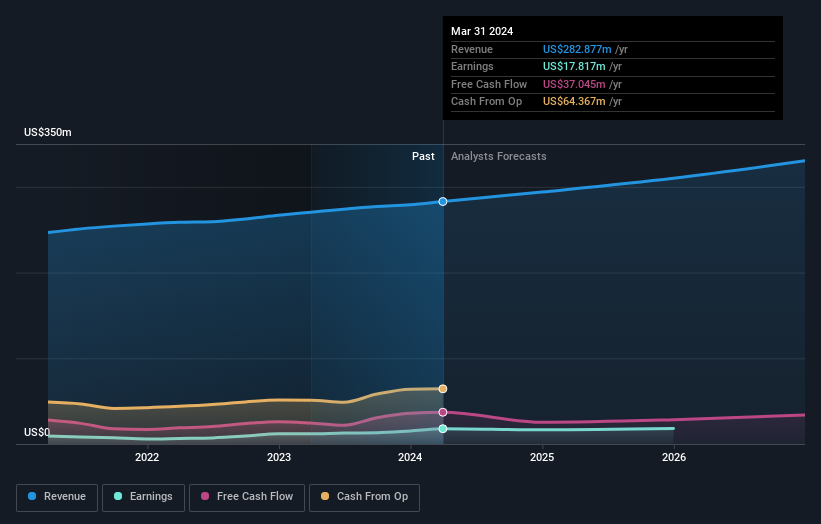The image size is (821, 524).
Task: Click the US$64.367m cash from op value
Action: tap(574, 102)
